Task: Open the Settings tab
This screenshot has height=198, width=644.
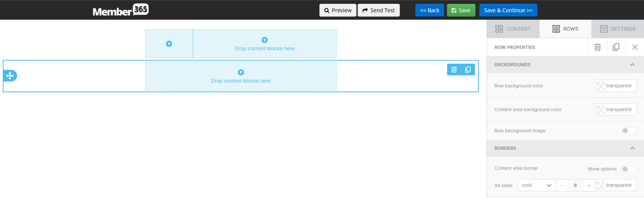Action: click(617, 29)
